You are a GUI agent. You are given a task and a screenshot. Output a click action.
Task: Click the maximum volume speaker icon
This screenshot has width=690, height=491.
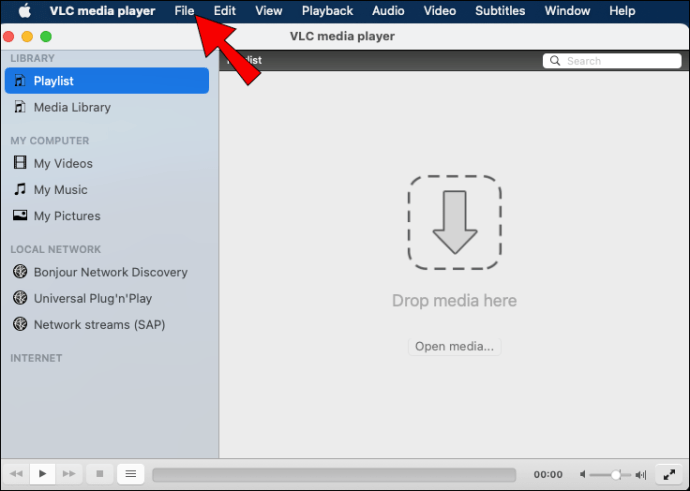[x=643, y=474]
